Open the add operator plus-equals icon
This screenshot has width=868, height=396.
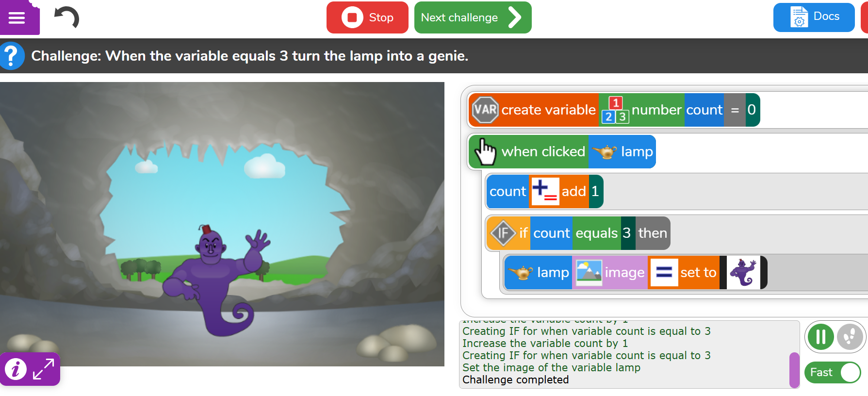[x=545, y=191]
